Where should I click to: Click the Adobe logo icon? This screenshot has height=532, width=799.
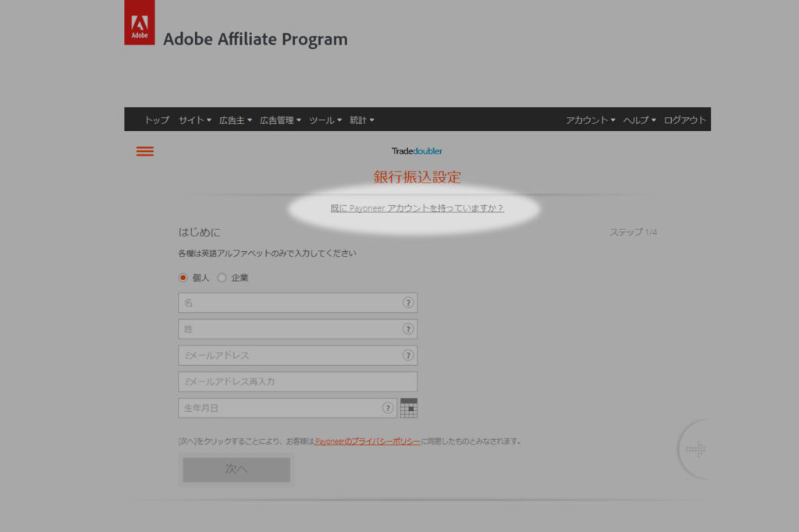tap(140, 23)
